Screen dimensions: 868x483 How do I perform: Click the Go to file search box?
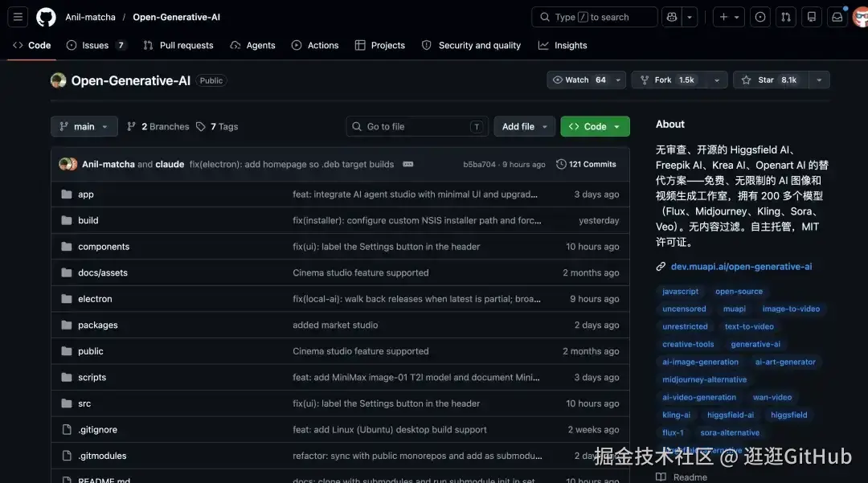pos(417,127)
